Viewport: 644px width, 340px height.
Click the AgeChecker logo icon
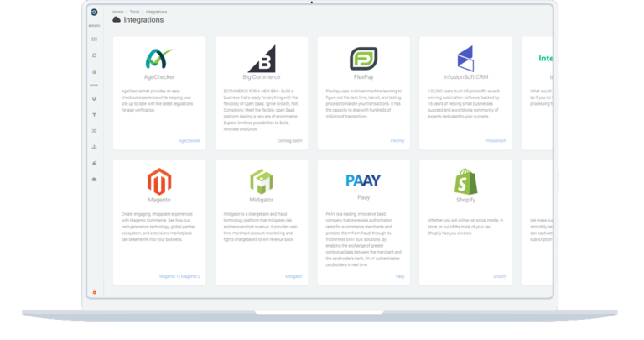point(159,57)
